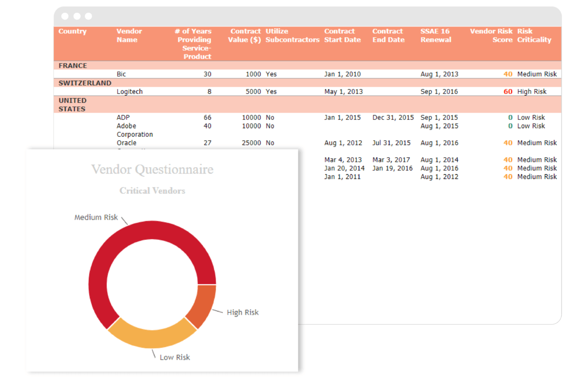Viewport: 588px width, 378px height.
Task: Toggle ADP's Utilize Subcontractors value No
Action: [269, 117]
